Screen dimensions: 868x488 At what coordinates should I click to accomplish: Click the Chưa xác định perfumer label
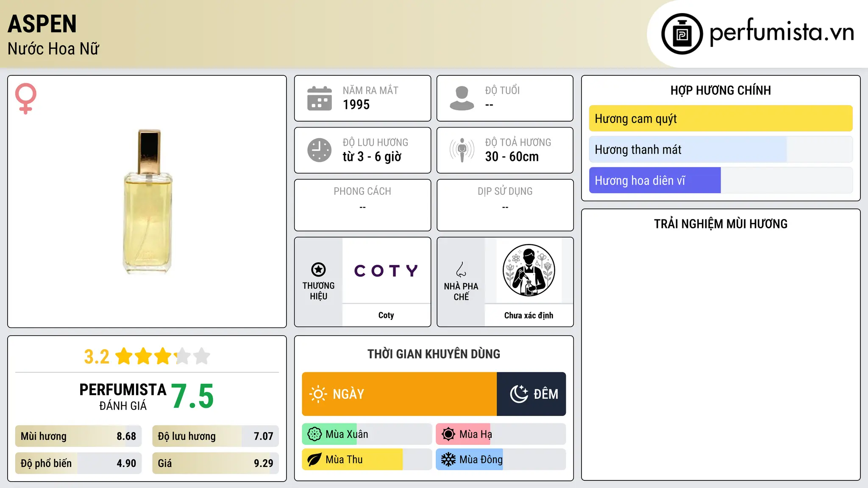pyautogui.click(x=529, y=315)
